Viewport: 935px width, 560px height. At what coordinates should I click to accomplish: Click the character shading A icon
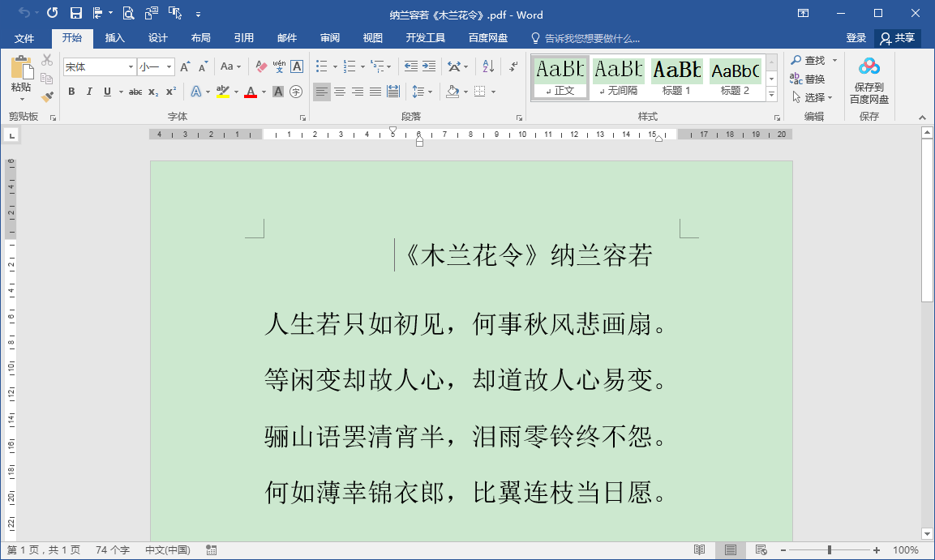point(278,92)
